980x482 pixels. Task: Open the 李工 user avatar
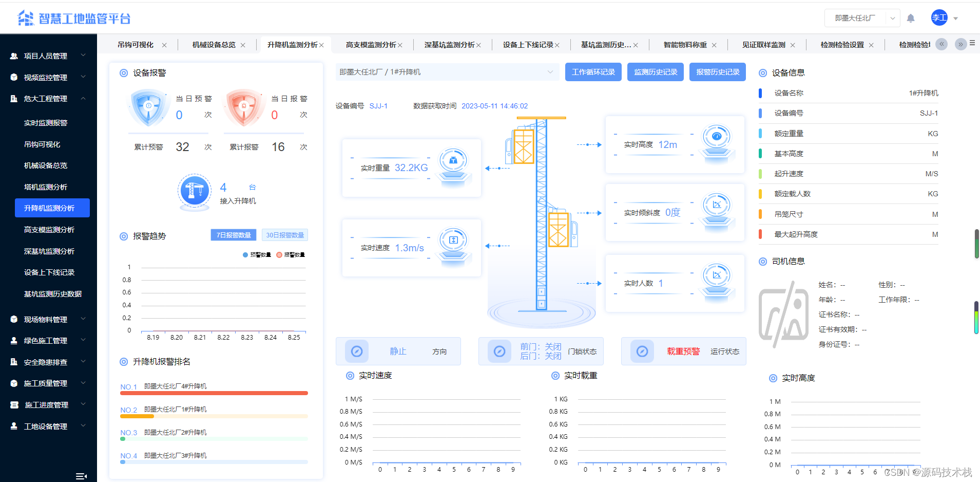coord(939,18)
